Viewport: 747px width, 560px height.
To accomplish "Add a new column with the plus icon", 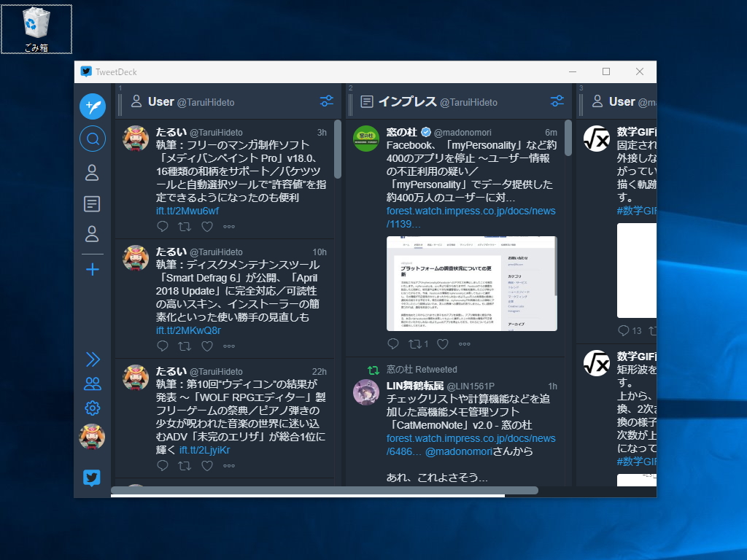I will [92, 270].
